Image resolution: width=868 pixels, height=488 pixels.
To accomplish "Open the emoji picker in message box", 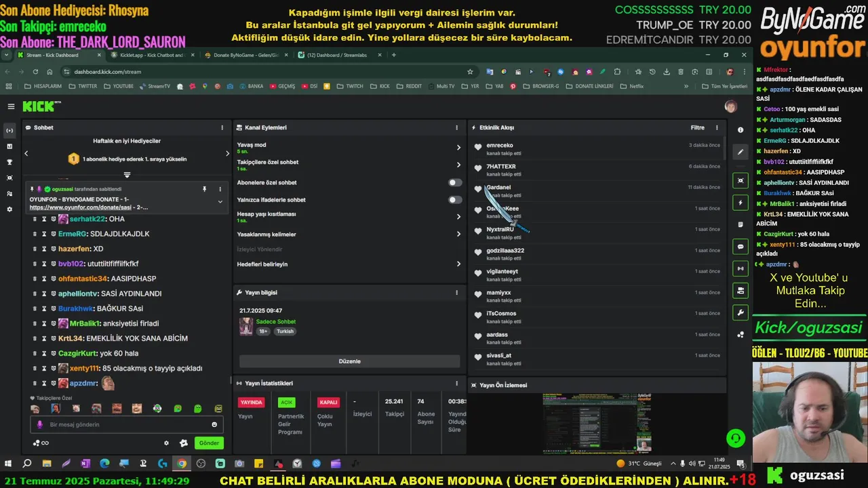I will coord(214,424).
